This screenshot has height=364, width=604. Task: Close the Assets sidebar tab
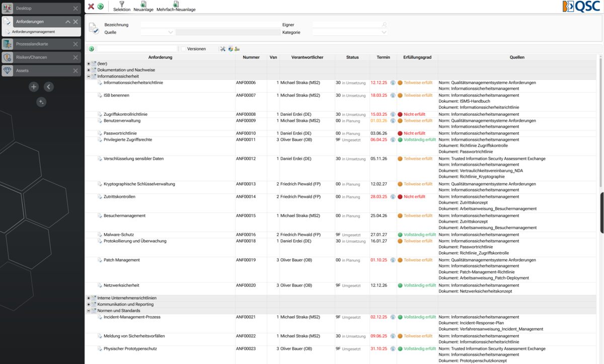tap(75, 71)
